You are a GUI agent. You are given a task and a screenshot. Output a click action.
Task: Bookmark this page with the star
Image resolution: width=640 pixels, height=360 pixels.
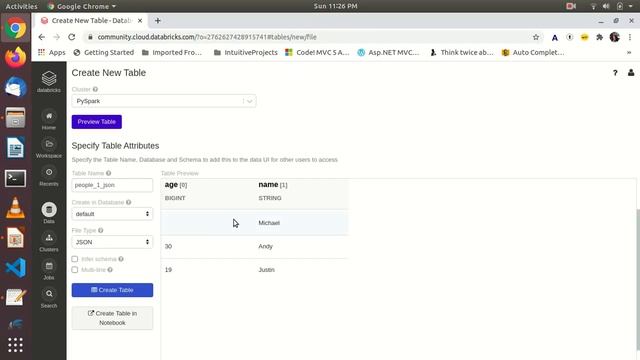[536, 37]
